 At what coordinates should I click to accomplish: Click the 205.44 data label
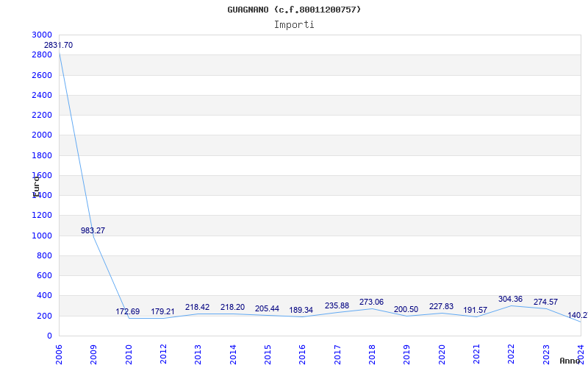(267, 308)
